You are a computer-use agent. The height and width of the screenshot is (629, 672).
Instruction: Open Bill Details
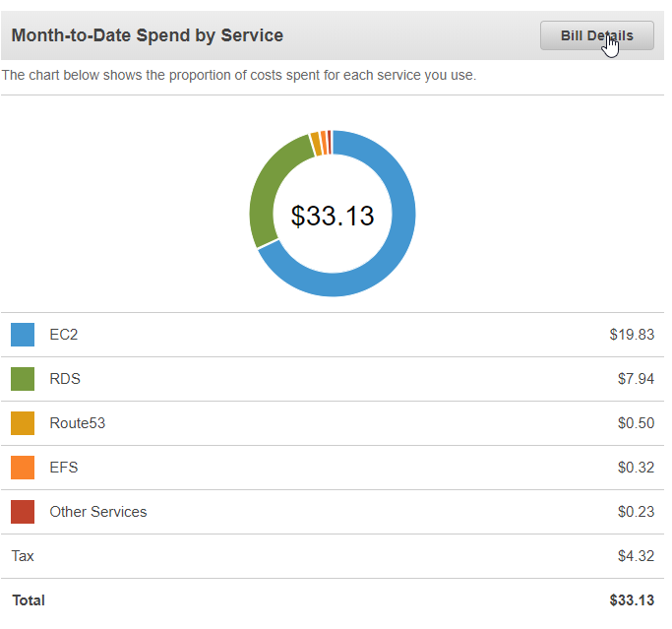click(596, 35)
